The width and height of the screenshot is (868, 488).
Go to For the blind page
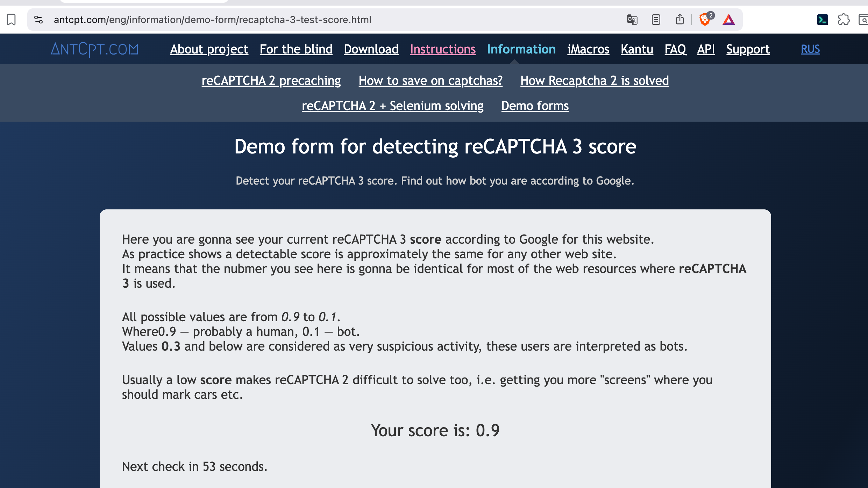coord(296,49)
